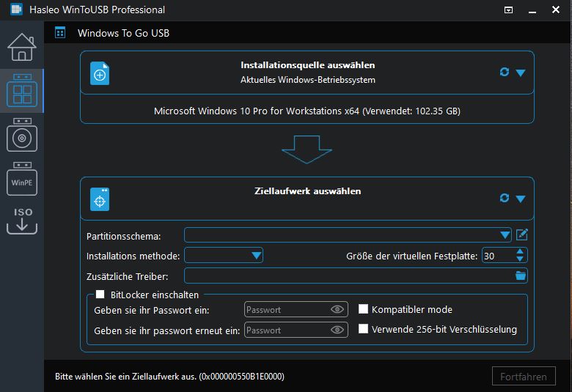572x392 pixels.
Task: Open the Partitionsschema dropdown
Action: coord(348,235)
